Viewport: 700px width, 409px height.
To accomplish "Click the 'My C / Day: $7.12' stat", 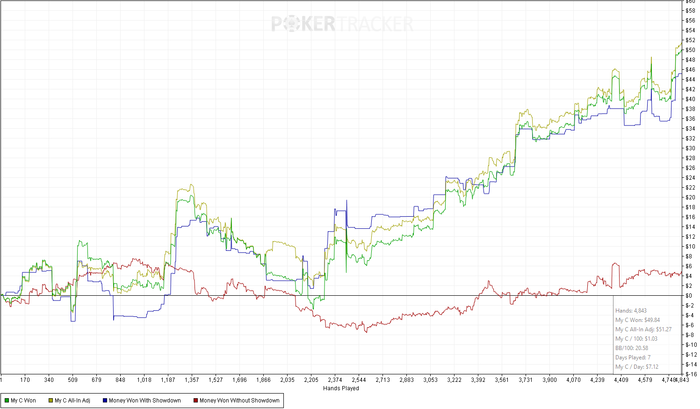I will (637, 367).
